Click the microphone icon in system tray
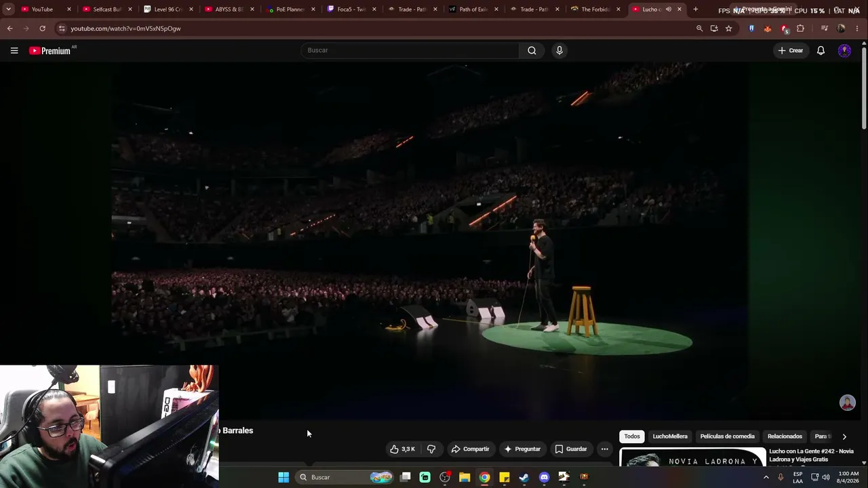The width and height of the screenshot is (868, 488). pos(781,477)
